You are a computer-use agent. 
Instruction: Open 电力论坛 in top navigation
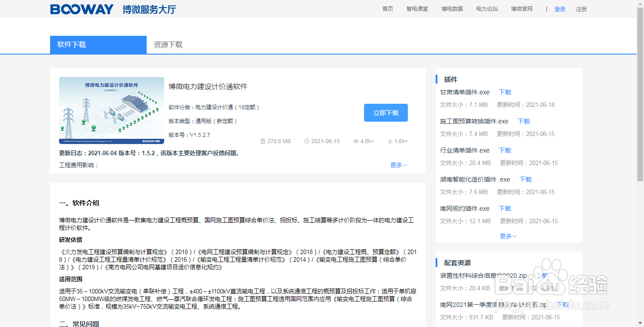click(487, 9)
